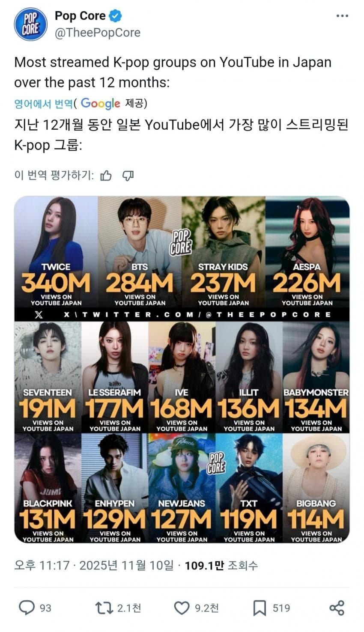Share the post via share icon
The height and width of the screenshot is (632, 364).
point(337,608)
